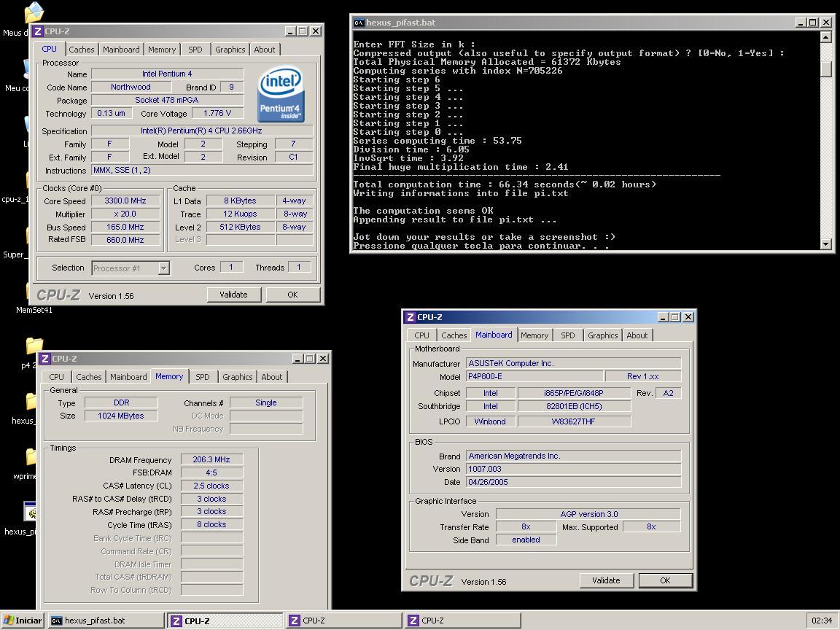Click the Multiplier value x 20.0
The height and width of the screenshot is (630, 840).
coord(125,214)
